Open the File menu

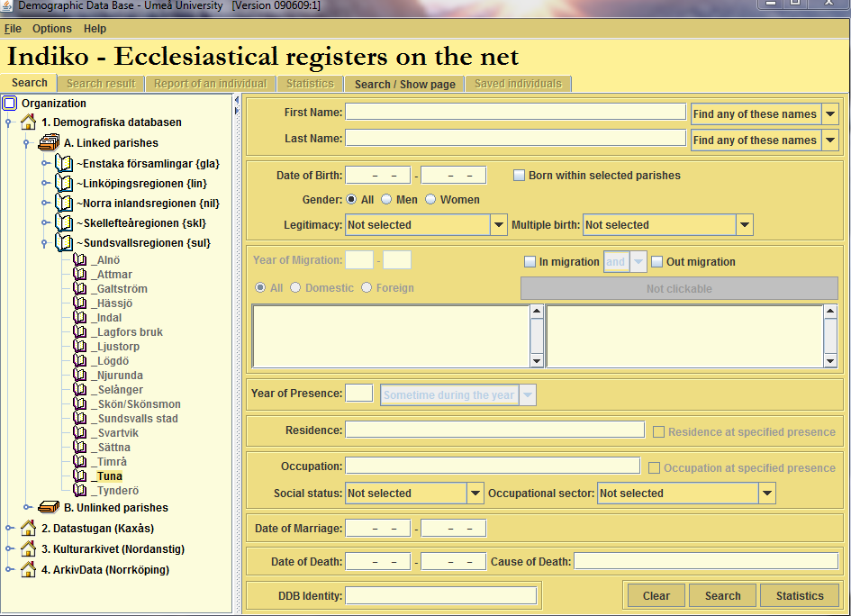click(x=13, y=29)
